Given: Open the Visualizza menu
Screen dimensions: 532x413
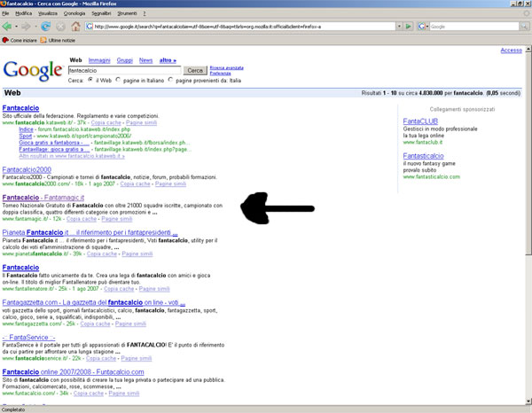Looking at the screenshot, I should 48,13.
